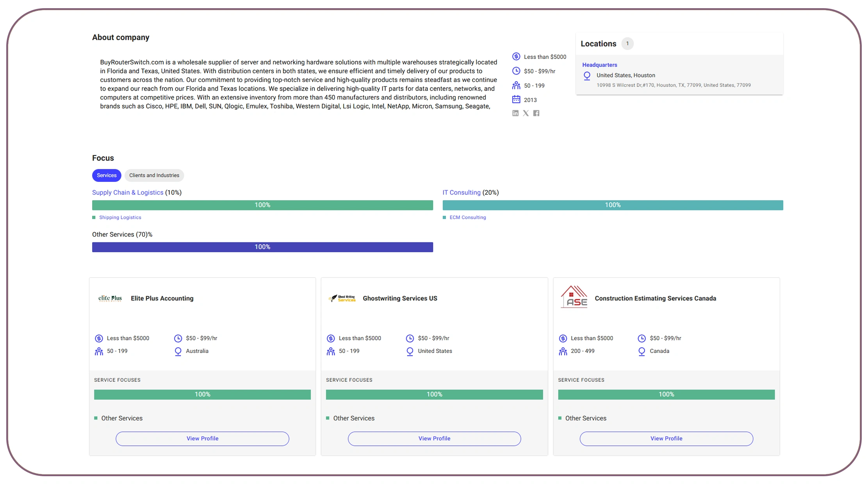
Task: Click the Headquarters location heading
Action: 599,65
